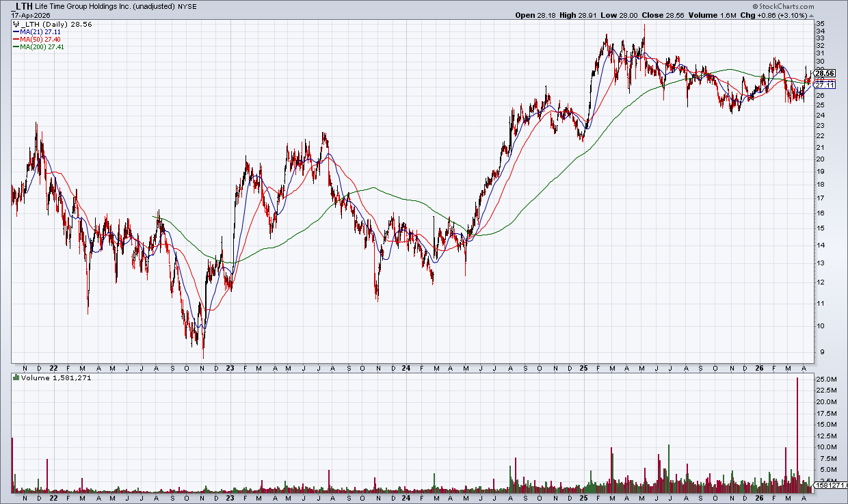Click the blue MA(21) legend line marker

click(x=16, y=31)
